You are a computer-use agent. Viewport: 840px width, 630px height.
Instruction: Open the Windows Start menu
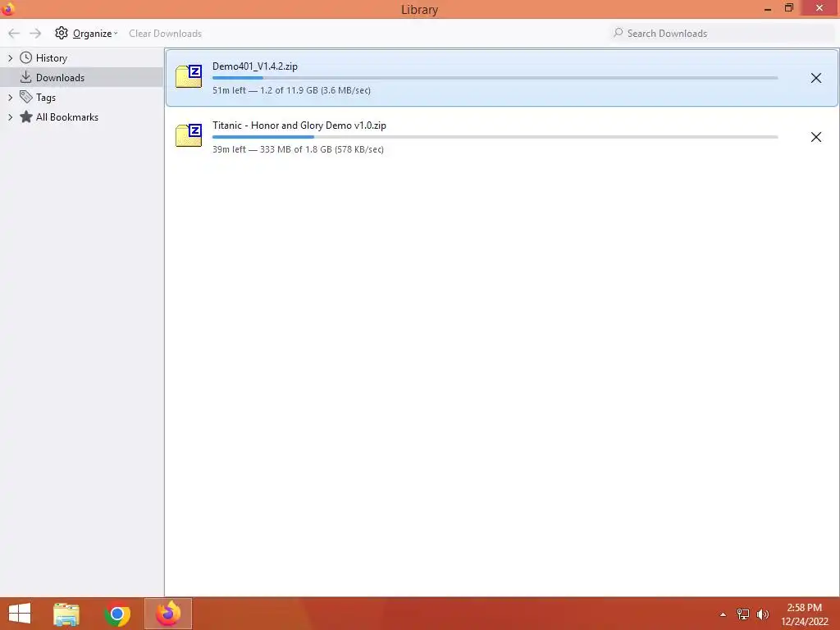click(20, 614)
